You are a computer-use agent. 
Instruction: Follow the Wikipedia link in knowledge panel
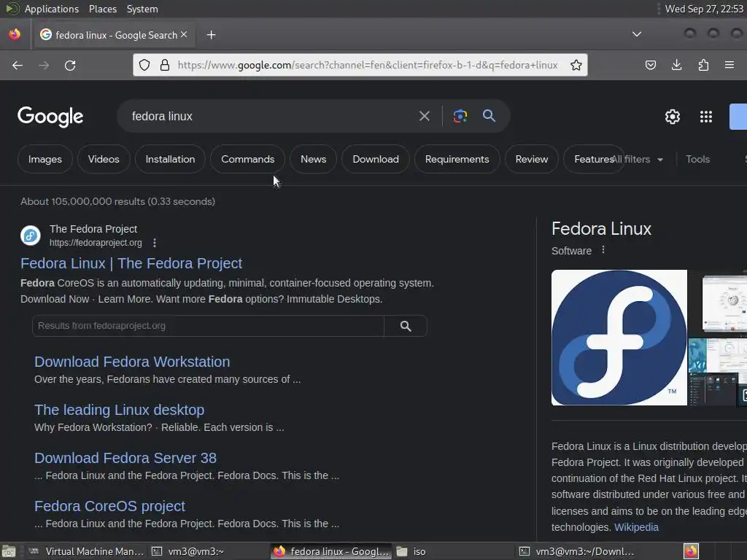636,527
